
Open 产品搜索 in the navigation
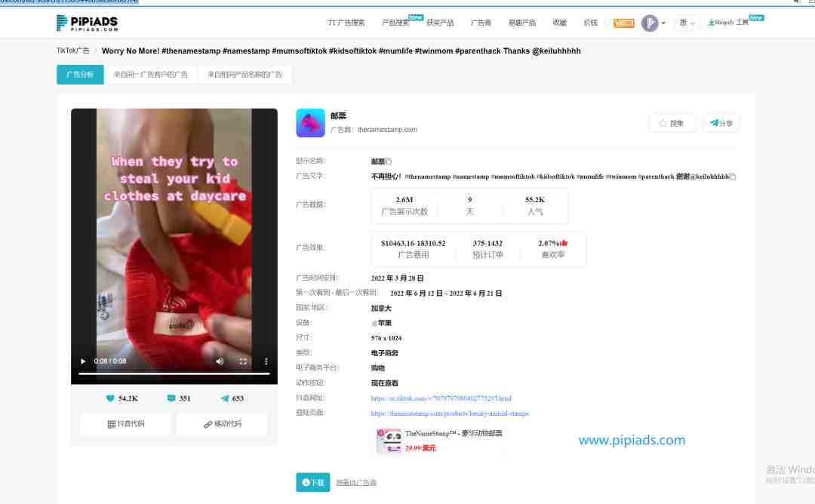[395, 23]
